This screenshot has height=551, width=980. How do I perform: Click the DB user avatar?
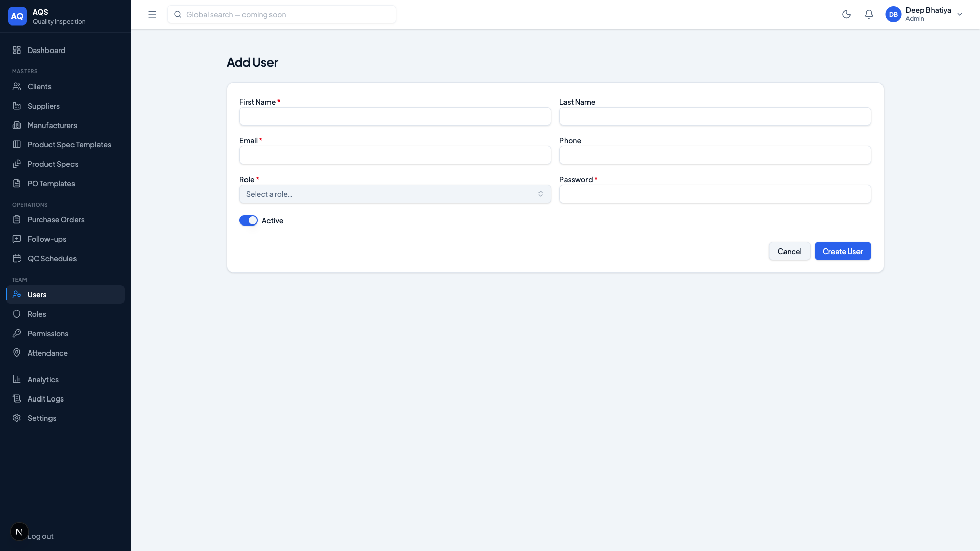(x=893, y=14)
